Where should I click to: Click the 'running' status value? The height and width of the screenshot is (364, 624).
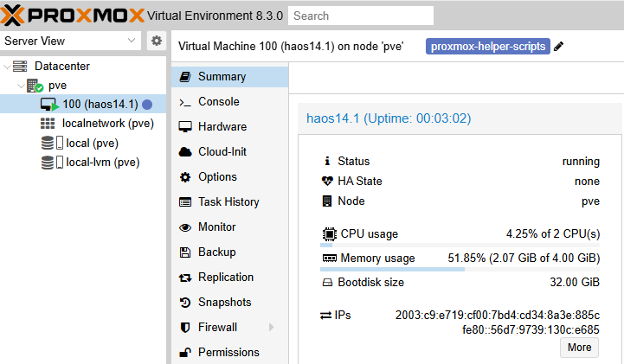[581, 162]
